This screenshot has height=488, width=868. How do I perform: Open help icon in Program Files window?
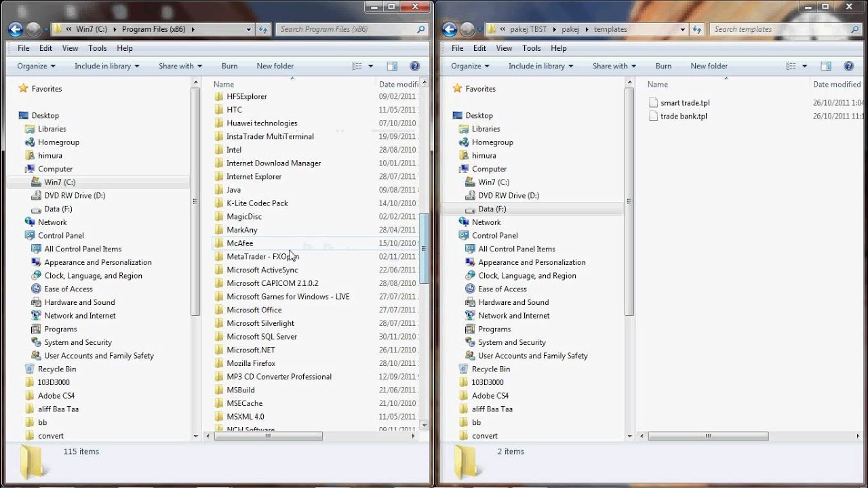click(415, 66)
